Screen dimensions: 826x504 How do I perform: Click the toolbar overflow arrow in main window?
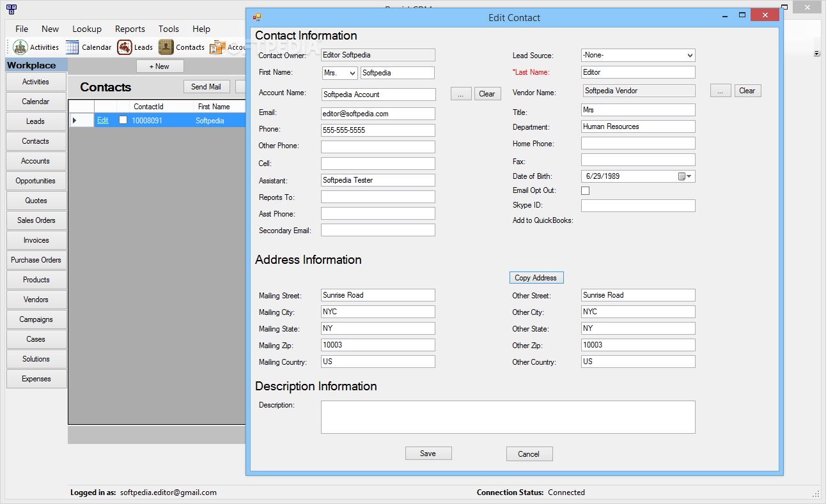[817, 54]
